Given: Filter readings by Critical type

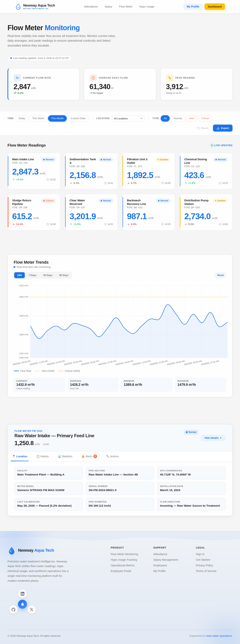Looking at the screenshot, I should click(x=205, y=118).
